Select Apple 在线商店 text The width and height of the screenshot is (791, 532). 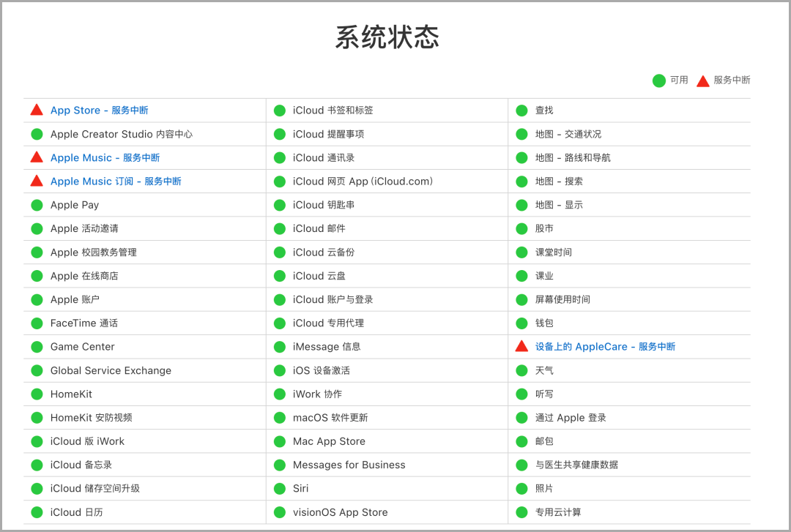click(x=84, y=277)
